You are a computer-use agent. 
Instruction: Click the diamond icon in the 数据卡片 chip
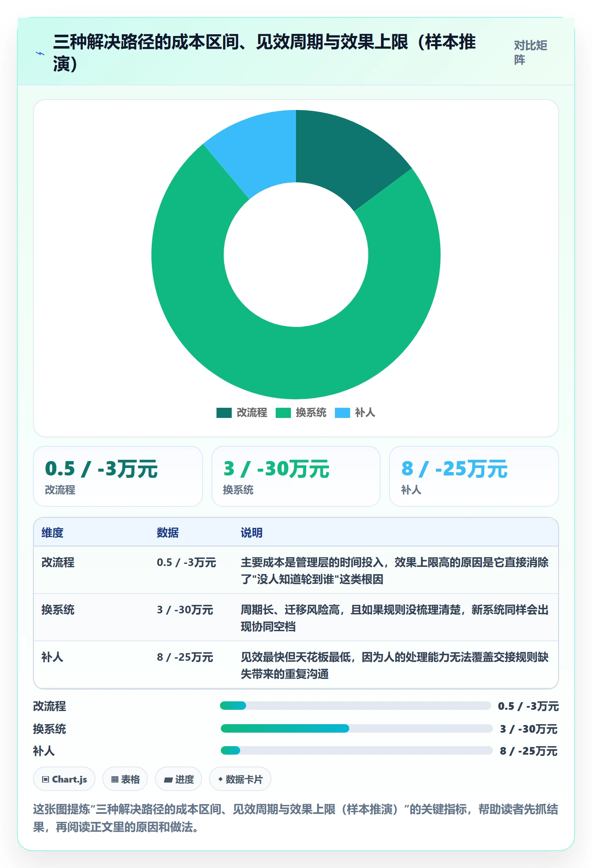pos(220,779)
